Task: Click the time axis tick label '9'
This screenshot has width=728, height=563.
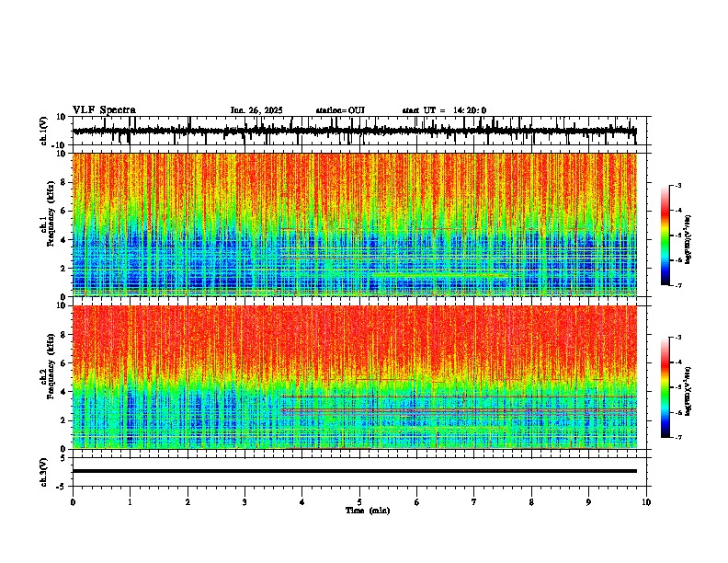Action: [588, 502]
